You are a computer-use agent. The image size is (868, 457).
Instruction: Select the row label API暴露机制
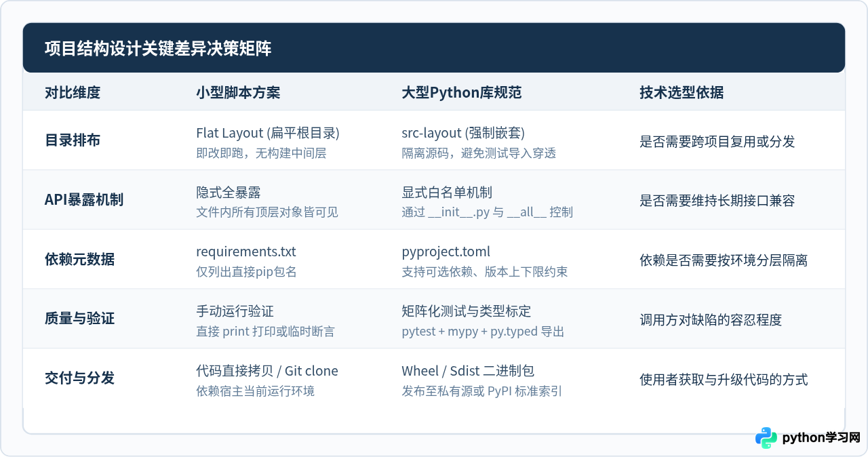pyautogui.click(x=84, y=200)
